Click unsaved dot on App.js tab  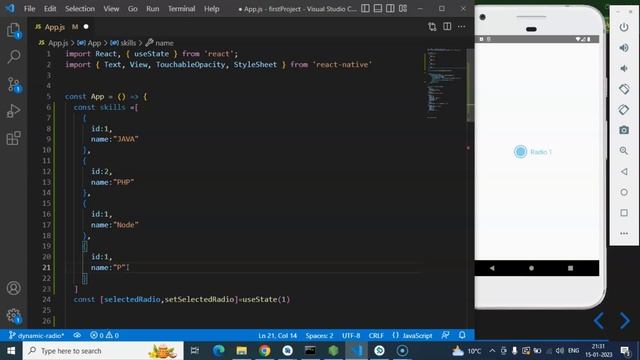click(86, 27)
